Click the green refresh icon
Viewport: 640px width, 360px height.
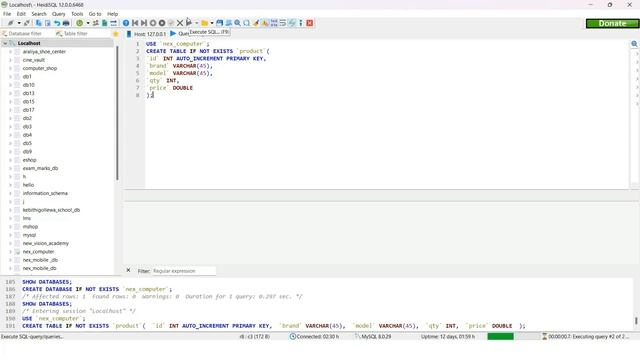tap(80, 23)
